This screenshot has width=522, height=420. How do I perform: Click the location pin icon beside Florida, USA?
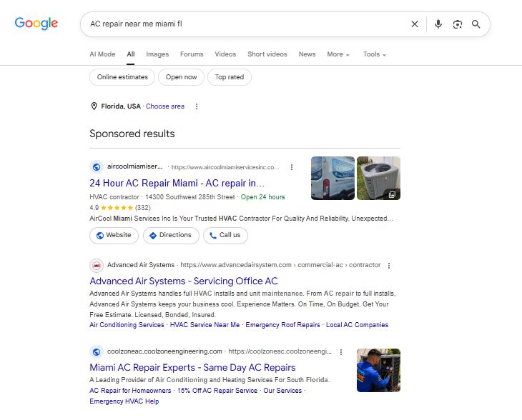click(94, 106)
